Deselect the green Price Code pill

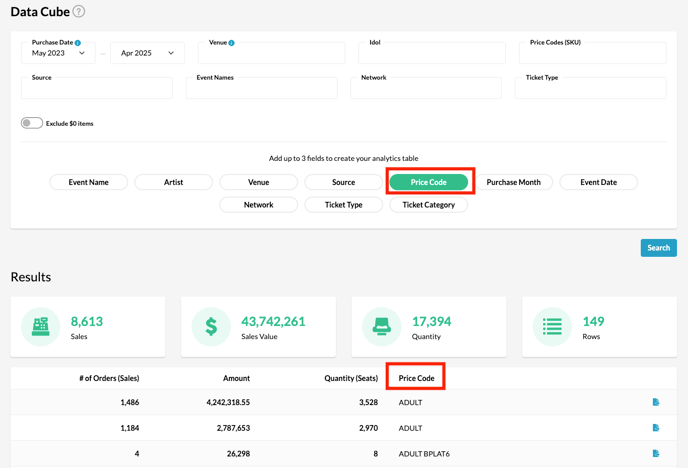click(429, 182)
